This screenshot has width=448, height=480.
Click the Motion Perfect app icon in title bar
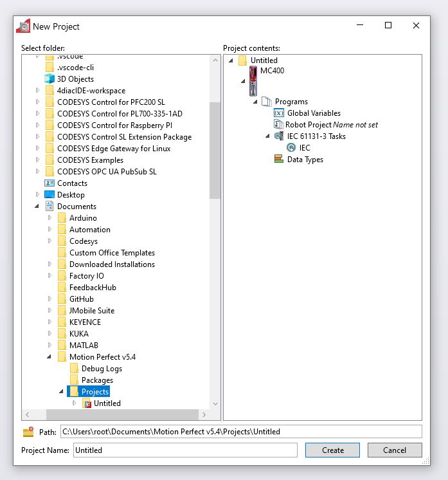point(23,26)
